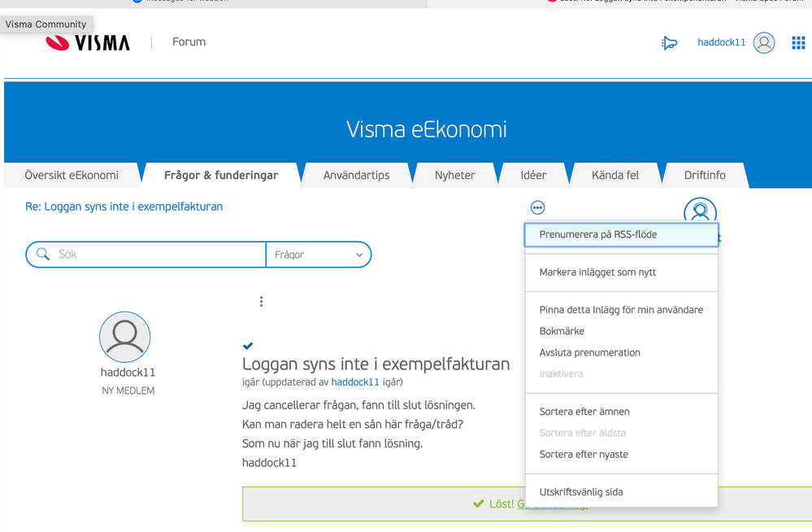Open the apps grid icon
This screenshot has height=532, width=812.
pos(798,43)
